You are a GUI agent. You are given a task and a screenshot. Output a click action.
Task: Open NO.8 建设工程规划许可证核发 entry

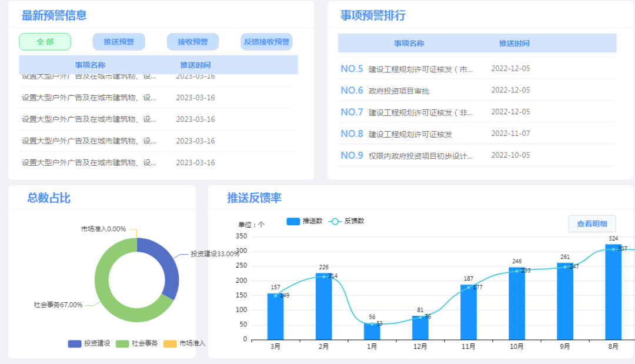point(410,134)
